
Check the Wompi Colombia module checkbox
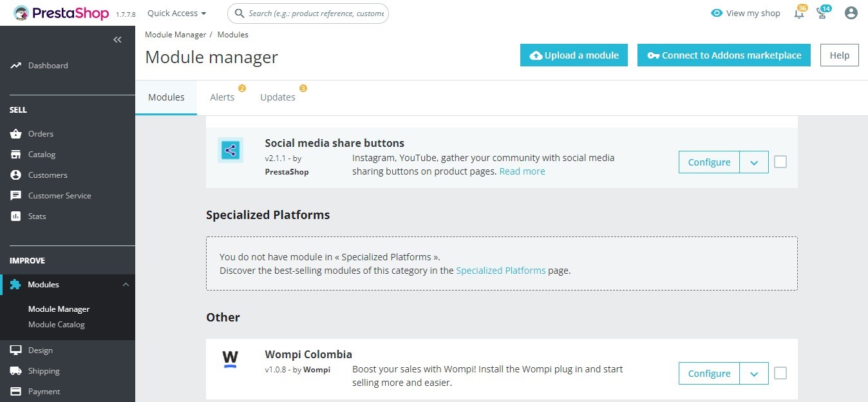780,373
